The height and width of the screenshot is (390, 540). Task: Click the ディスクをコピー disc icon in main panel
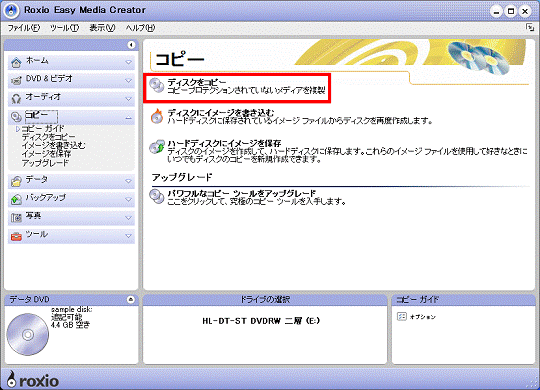tap(157, 85)
